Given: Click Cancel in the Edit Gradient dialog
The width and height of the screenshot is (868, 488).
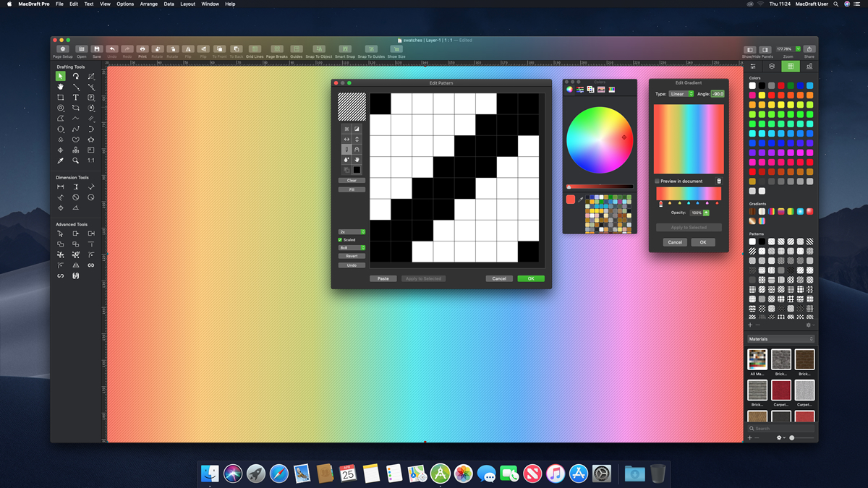Looking at the screenshot, I should tap(675, 242).
